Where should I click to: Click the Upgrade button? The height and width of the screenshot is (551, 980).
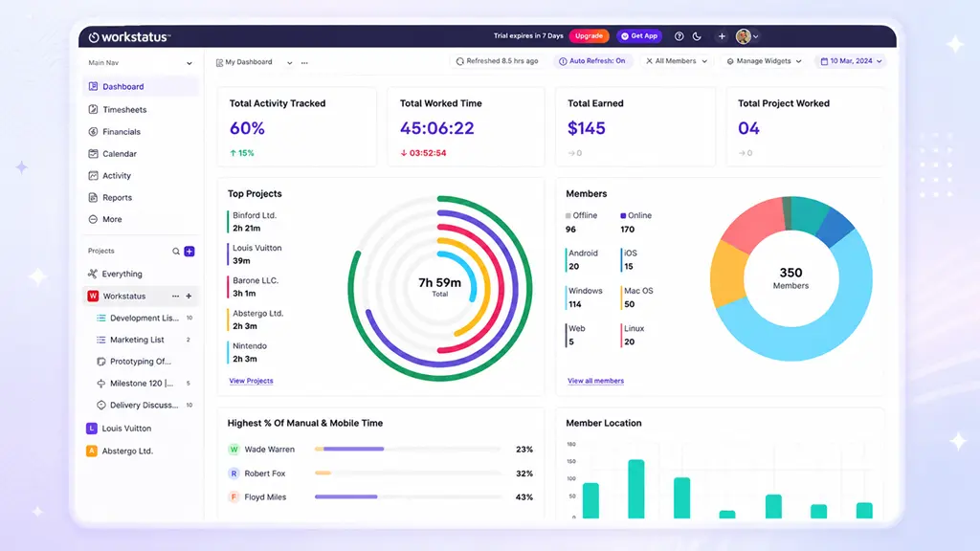click(x=589, y=36)
